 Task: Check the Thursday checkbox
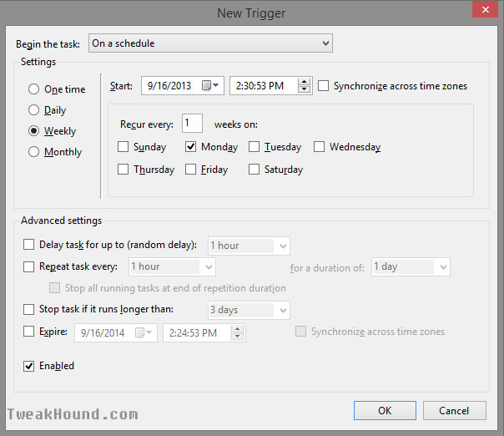click(123, 170)
